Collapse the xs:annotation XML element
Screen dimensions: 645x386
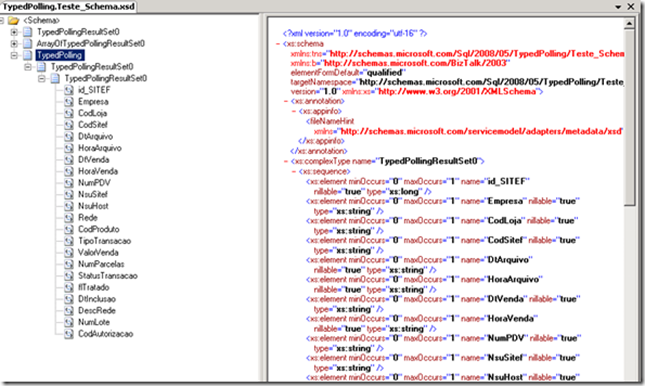coord(286,101)
